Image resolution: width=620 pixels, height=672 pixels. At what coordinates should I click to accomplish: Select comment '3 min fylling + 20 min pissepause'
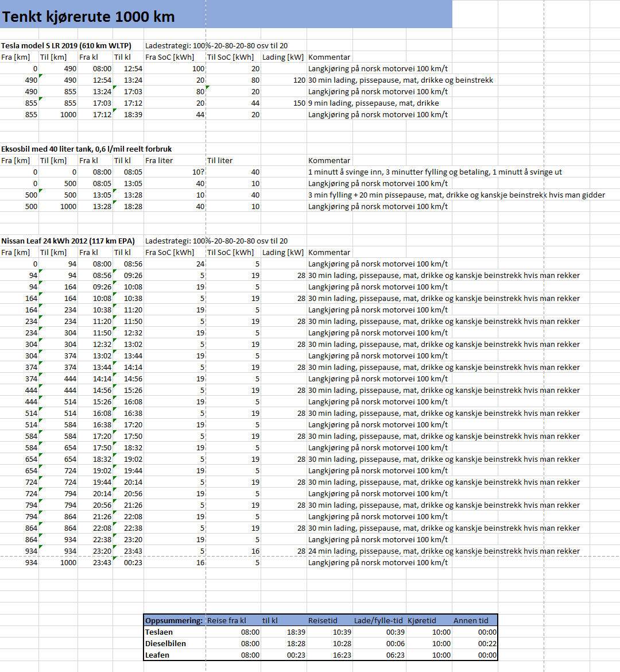457,195
